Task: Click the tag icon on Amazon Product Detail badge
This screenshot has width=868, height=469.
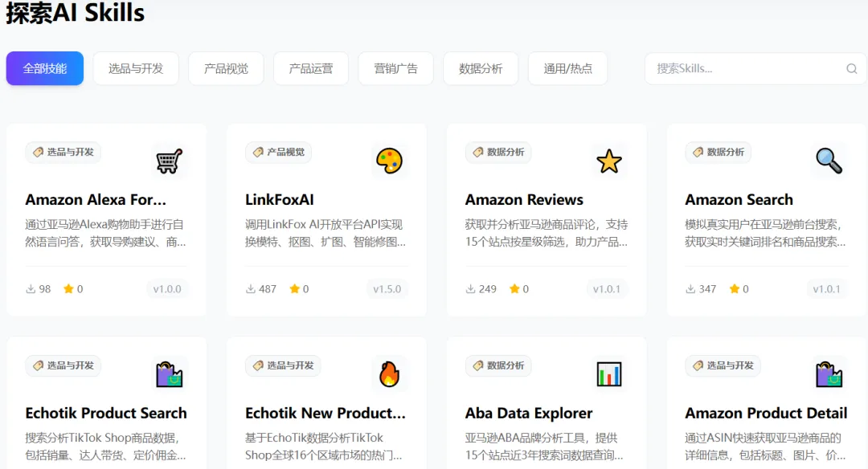Action: pyautogui.click(x=698, y=365)
